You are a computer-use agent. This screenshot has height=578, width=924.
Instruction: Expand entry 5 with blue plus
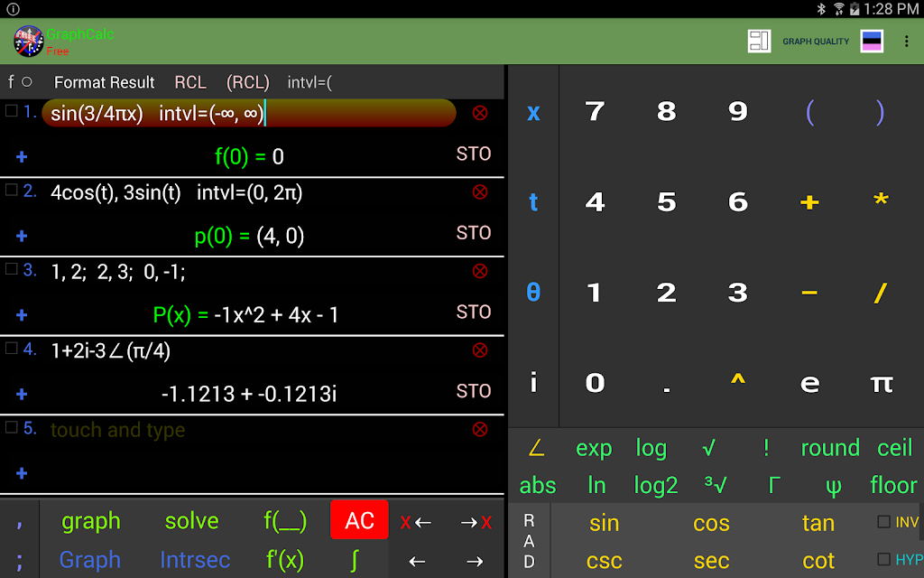(22, 473)
